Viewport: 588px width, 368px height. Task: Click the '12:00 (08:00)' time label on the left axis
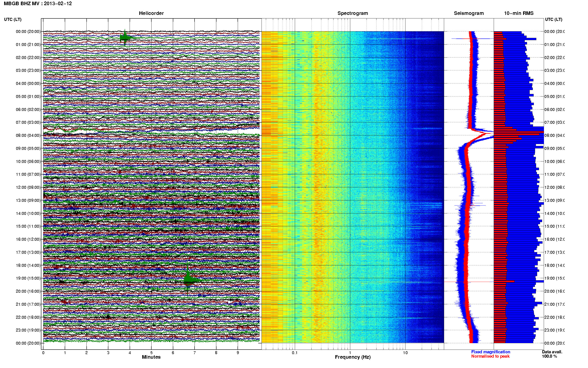(x=28, y=187)
